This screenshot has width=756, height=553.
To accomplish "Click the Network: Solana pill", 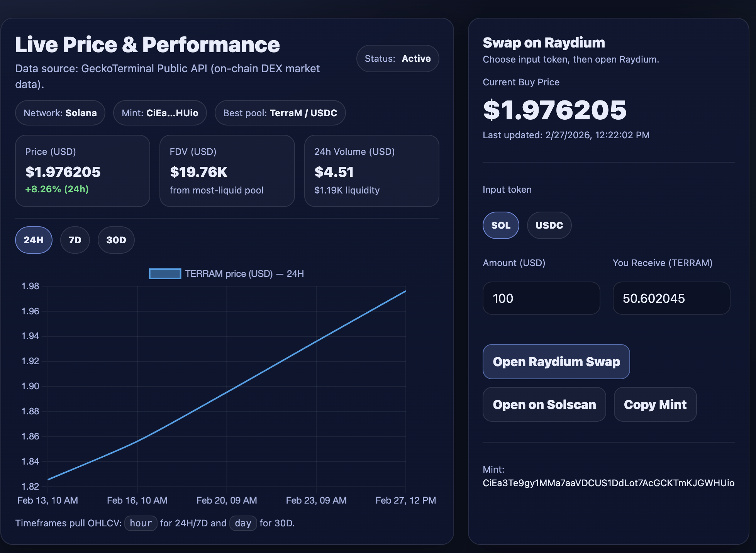I will (x=60, y=113).
